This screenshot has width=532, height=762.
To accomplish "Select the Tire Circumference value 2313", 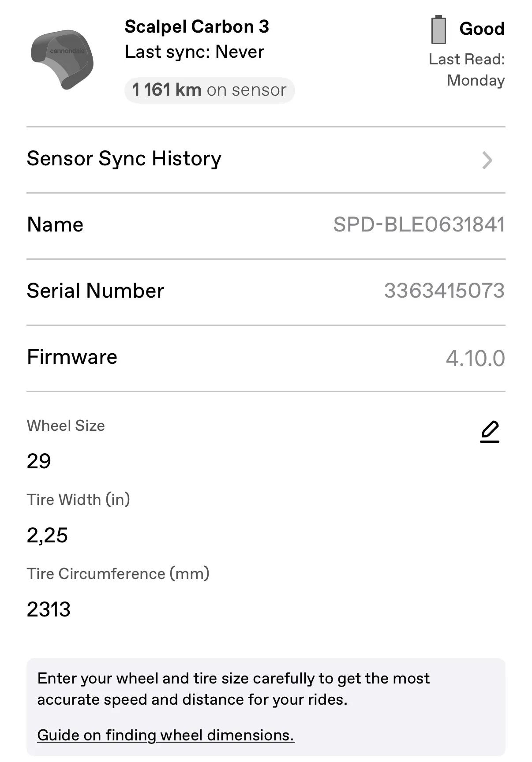I will pos(49,609).
